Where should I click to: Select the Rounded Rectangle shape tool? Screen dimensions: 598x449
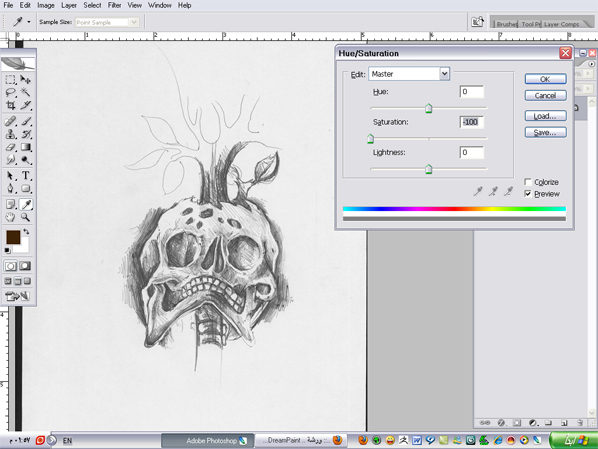(x=25, y=188)
